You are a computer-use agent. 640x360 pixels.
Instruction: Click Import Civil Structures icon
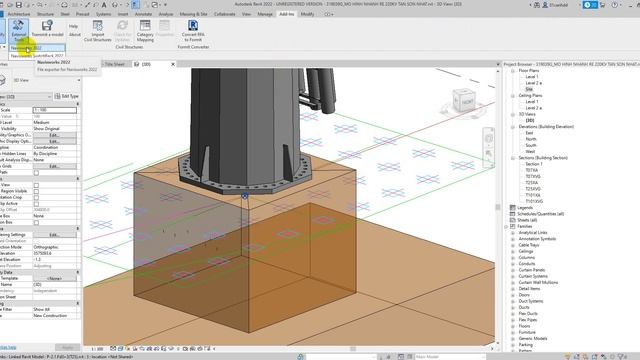[x=98, y=26]
